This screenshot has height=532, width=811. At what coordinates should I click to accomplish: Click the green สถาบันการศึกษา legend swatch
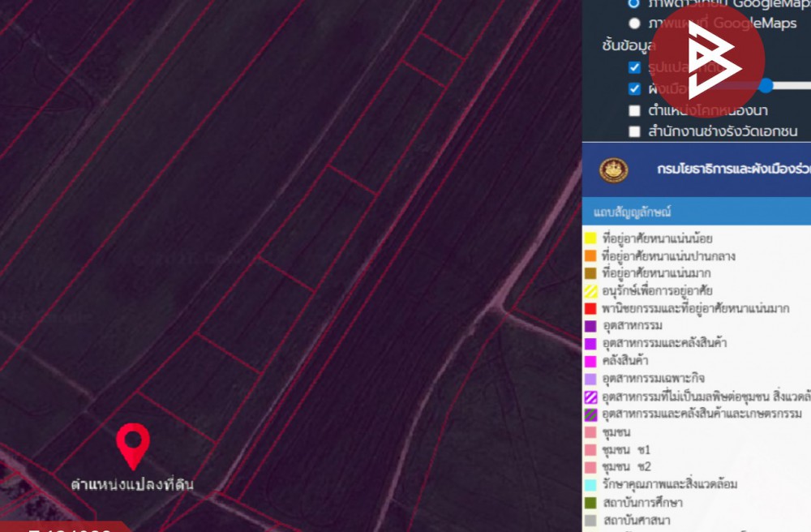(x=591, y=503)
